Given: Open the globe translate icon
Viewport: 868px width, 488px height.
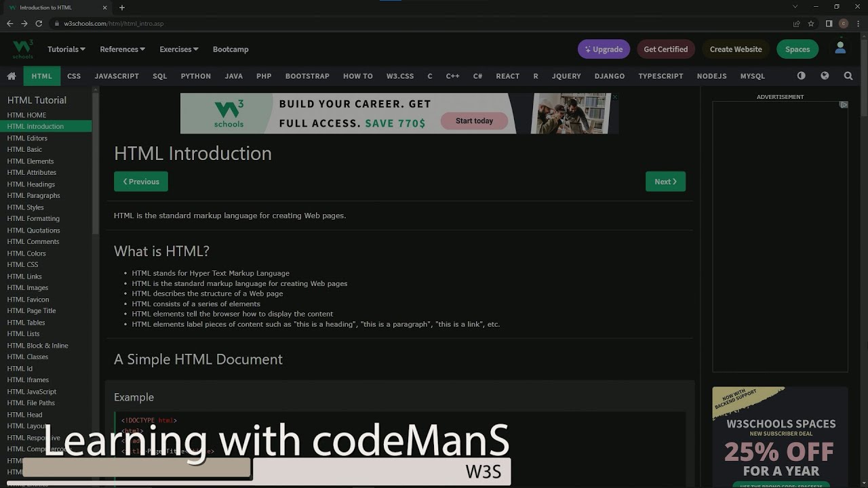Looking at the screenshot, I should [x=825, y=76].
